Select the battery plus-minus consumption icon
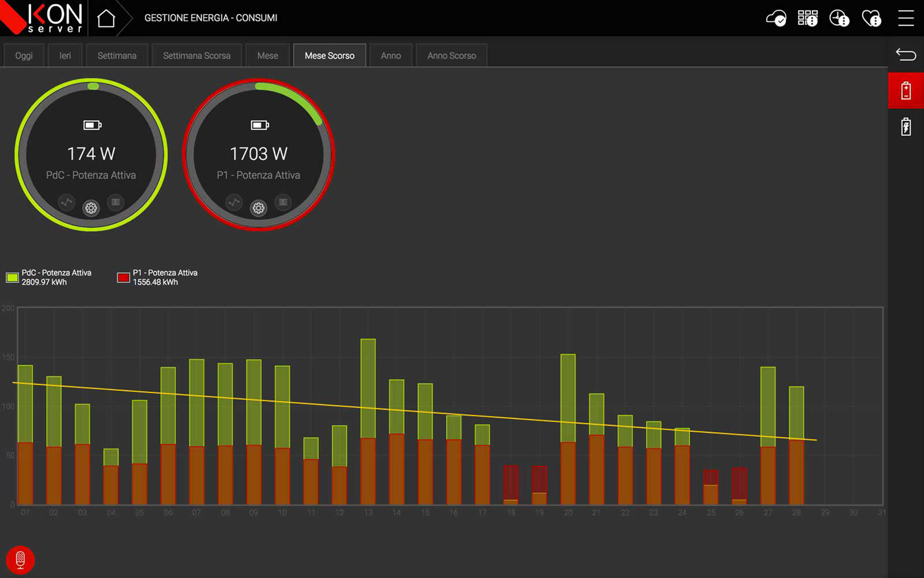The height and width of the screenshot is (578, 924). [906, 90]
